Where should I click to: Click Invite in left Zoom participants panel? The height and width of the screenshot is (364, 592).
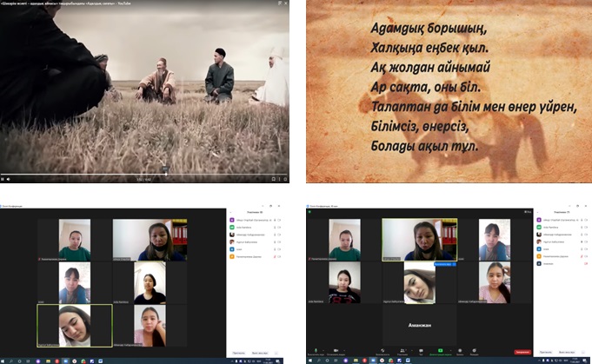point(238,353)
